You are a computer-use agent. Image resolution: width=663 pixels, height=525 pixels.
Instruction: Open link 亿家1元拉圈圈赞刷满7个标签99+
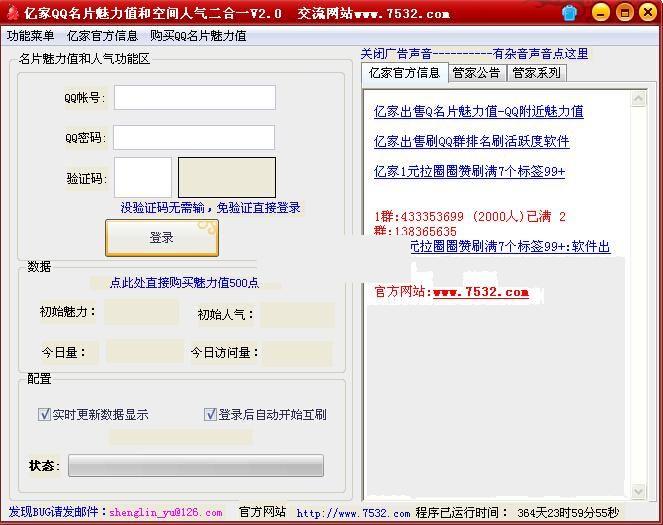(x=469, y=171)
